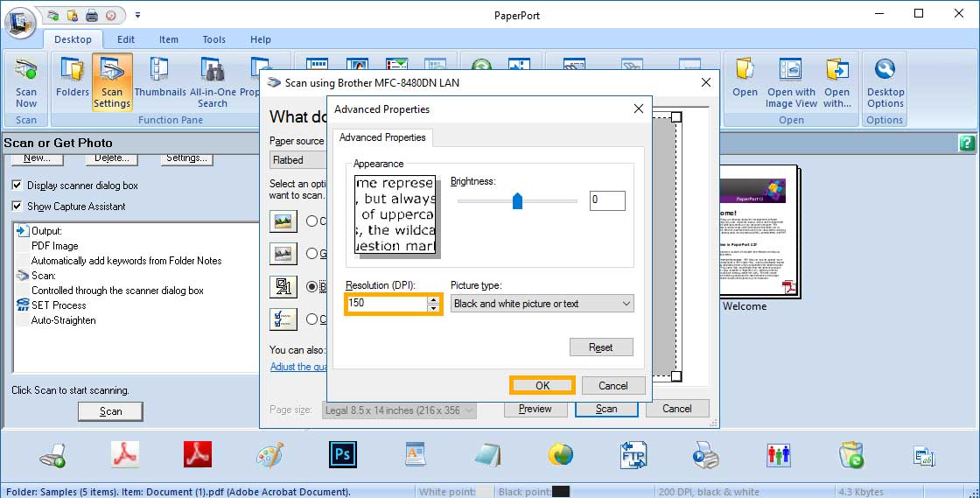
Task: Switch to the Edit ribbon tab
Action: (126, 39)
